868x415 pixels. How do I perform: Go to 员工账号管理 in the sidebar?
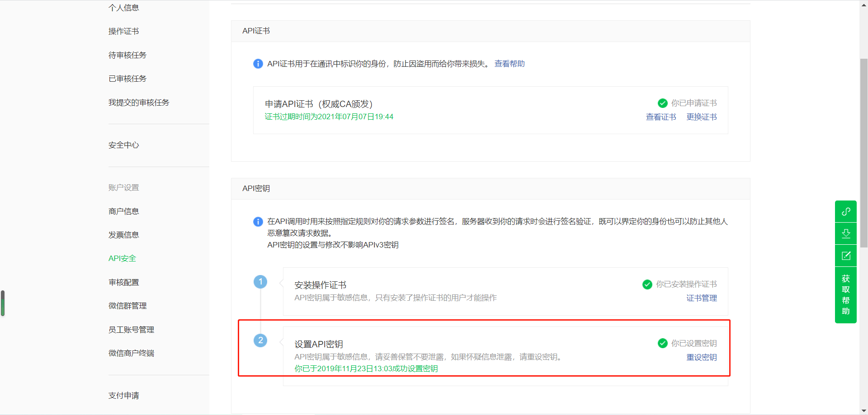(x=132, y=330)
